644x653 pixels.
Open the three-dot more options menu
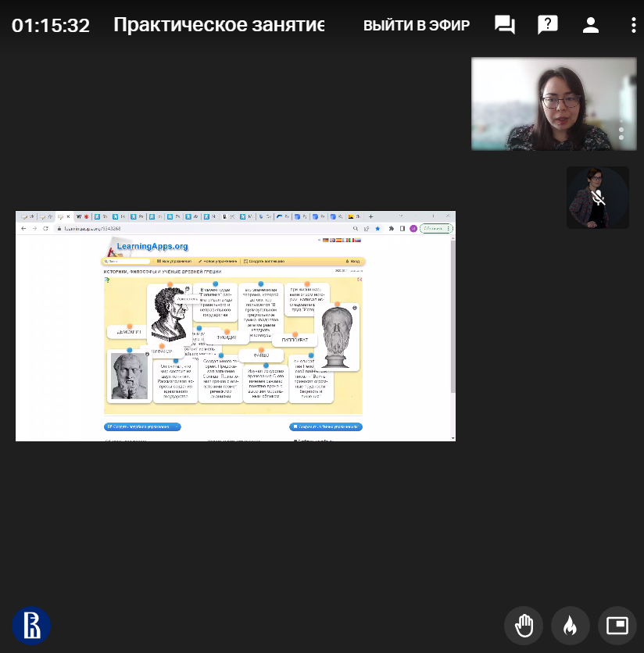click(633, 25)
